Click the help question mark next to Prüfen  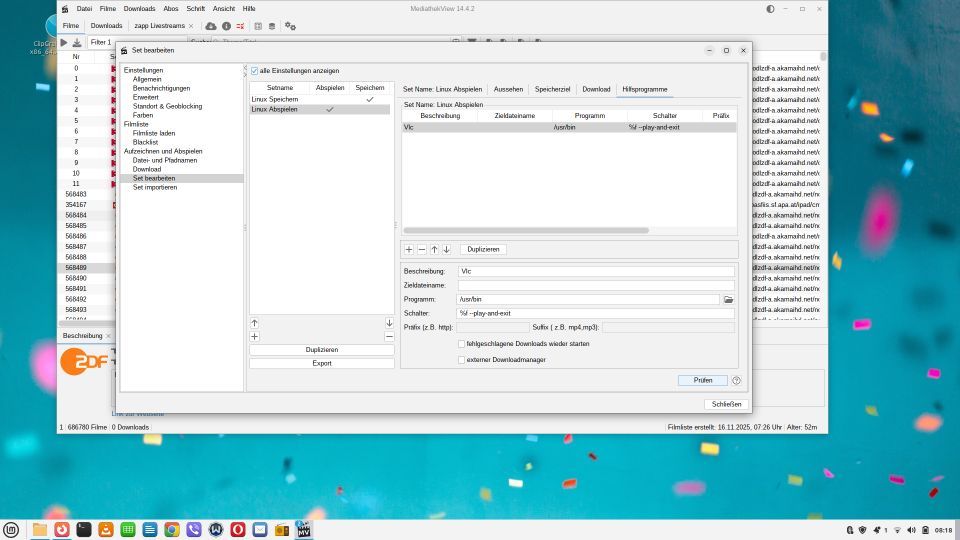[x=736, y=380]
